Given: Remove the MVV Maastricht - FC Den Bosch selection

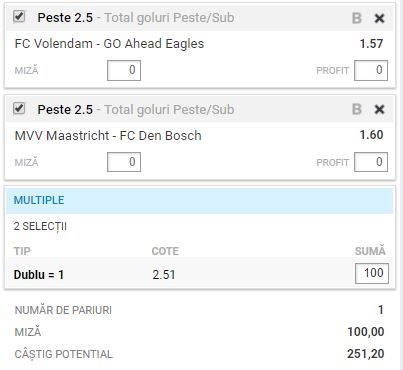Looking at the screenshot, I should coord(379,110).
